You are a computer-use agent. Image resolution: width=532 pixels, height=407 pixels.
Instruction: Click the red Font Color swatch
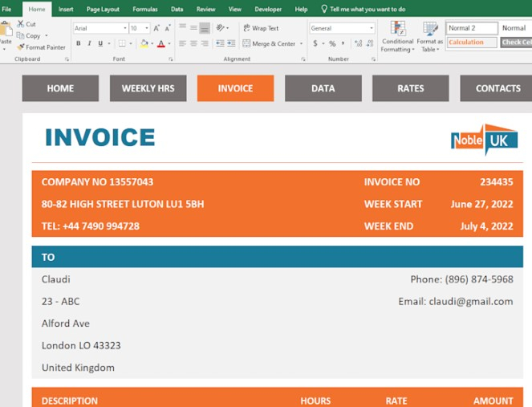tap(160, 44)
